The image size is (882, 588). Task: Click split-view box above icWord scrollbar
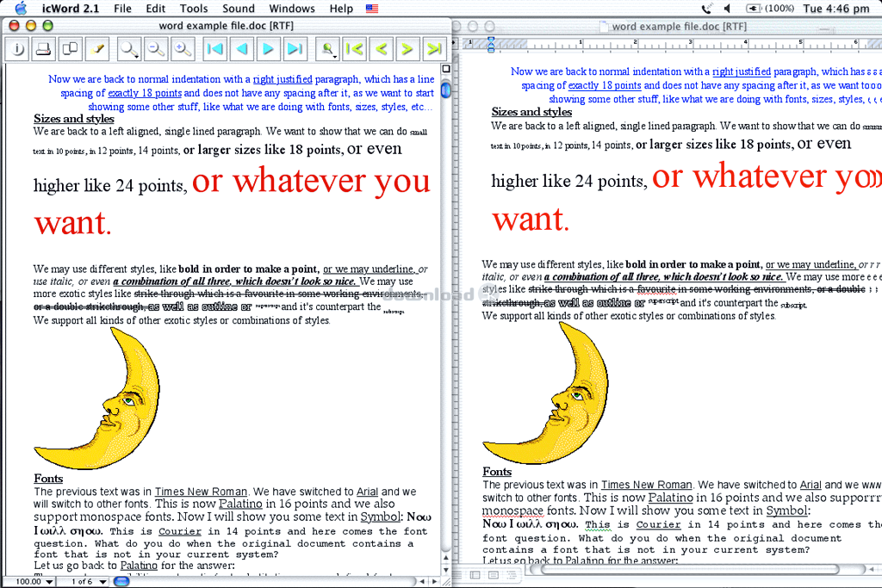pyautogui.click(x=446, y=69)
